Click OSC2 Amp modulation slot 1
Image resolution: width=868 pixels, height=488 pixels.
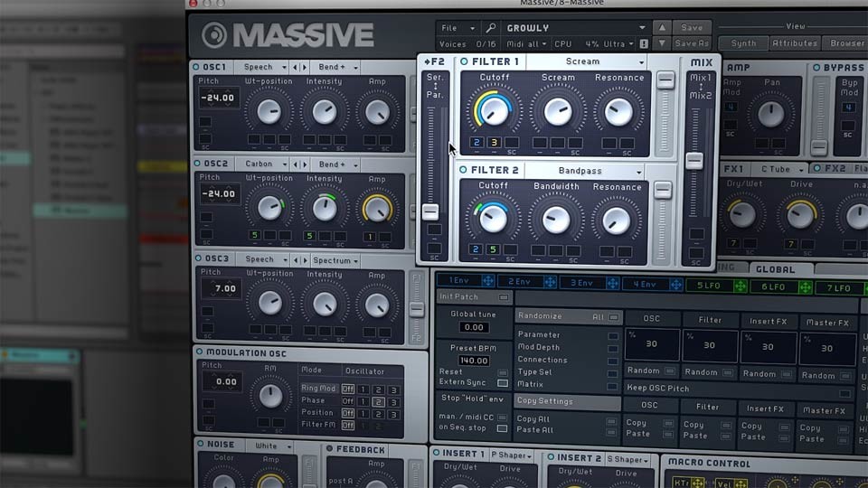(369, 237)
